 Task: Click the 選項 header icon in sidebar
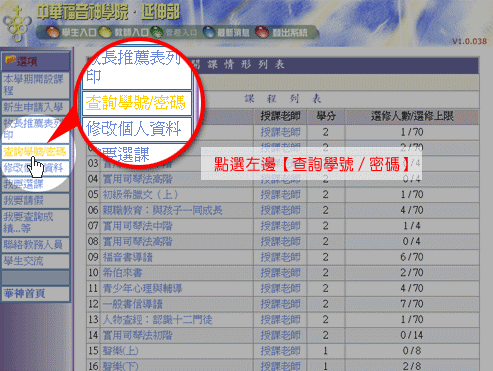(x=10, y=60)
